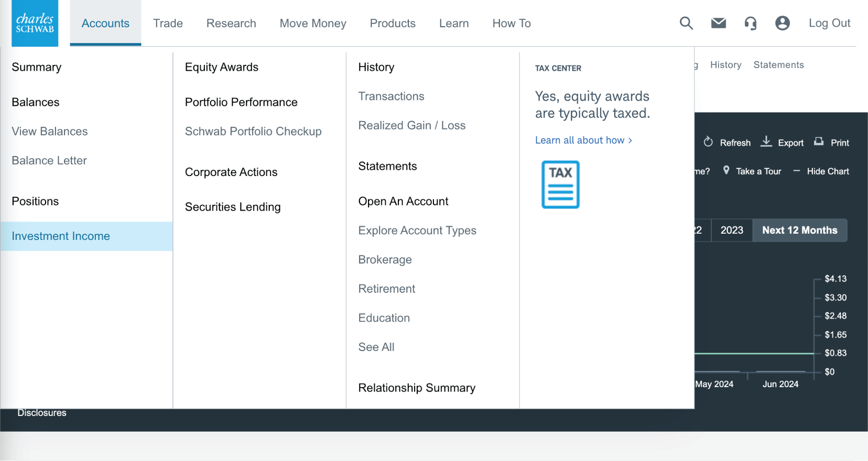Click Refresh label in chart toolbar
This screenshot has height=461, width=868.
pyautogui.click(x=735, y=142)
